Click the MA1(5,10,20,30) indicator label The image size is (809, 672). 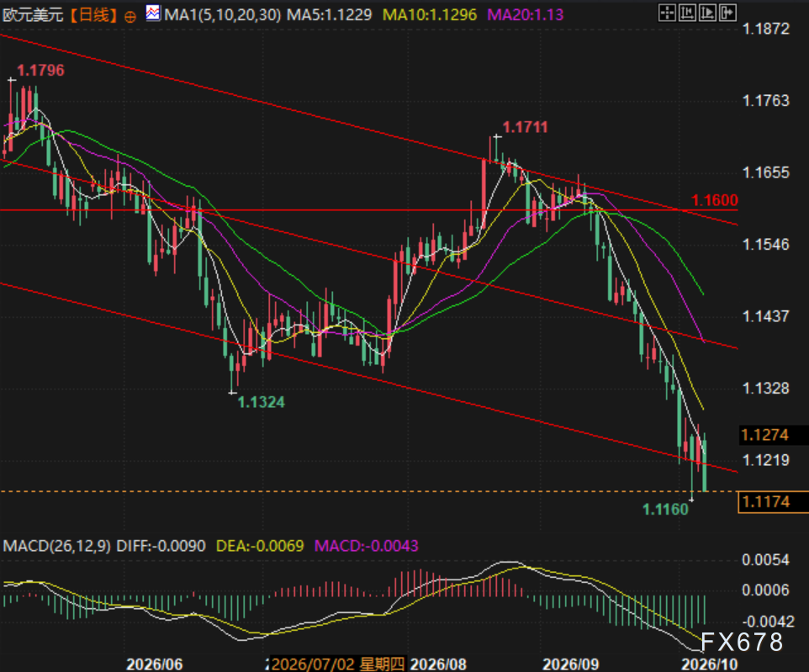point(222,14)
